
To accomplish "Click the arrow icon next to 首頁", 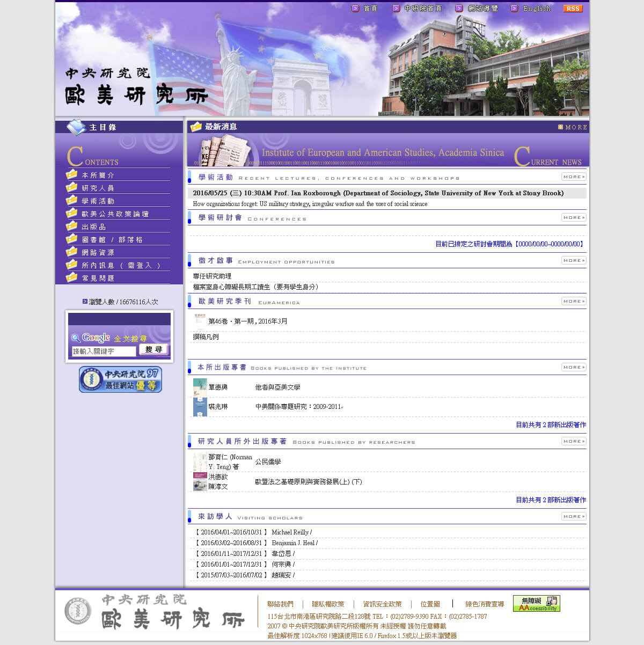I will [355, 9].
